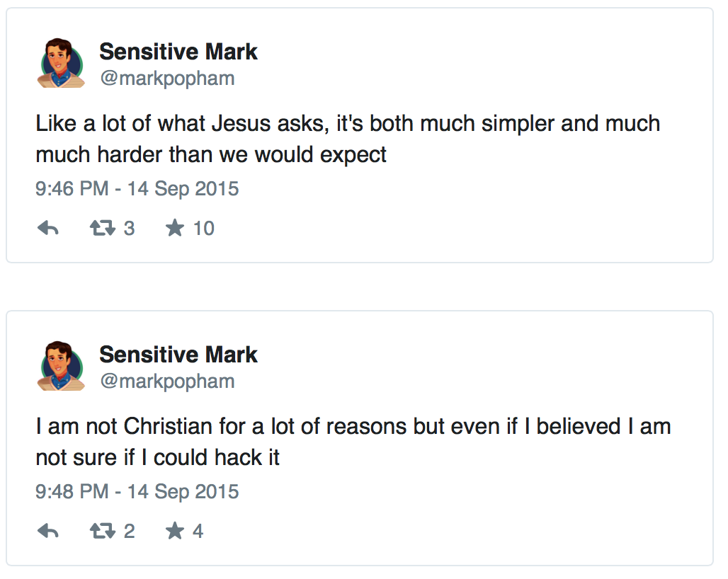Retweet the 9:48 PM tweet
This screenshot has width=728, height=579.
tap(102, 531)
